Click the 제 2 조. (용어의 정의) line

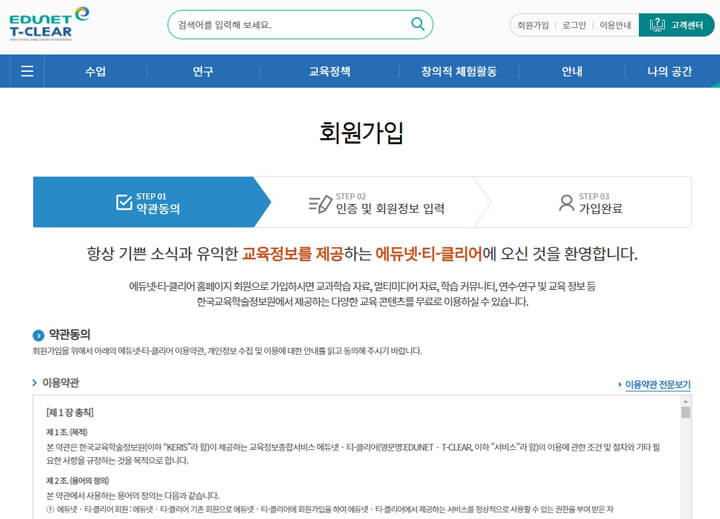(x=78, y=480)
